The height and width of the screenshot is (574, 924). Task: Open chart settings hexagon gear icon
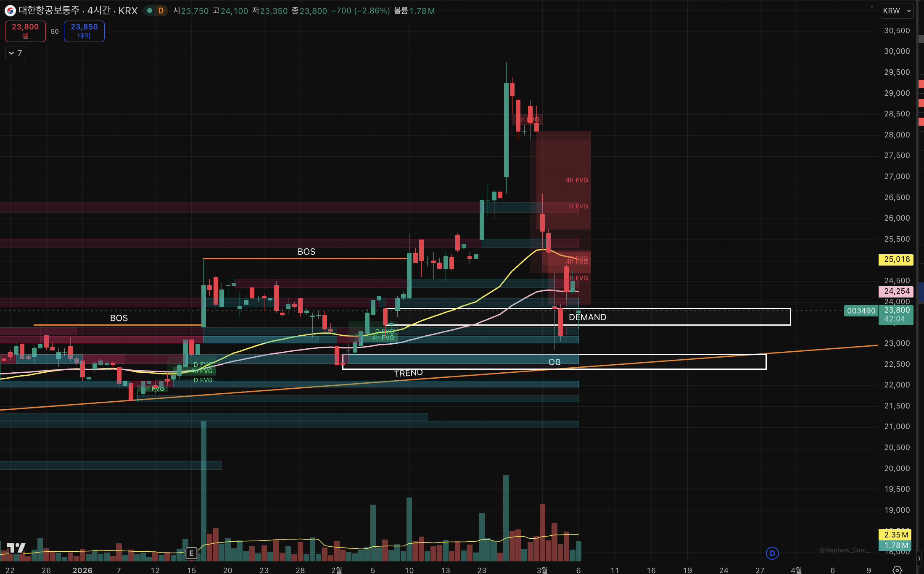(x=897, y=570)
